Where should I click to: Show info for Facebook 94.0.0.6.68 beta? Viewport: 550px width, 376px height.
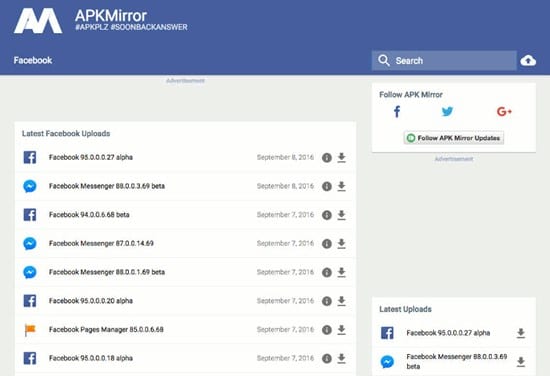(x=327, y=215)
